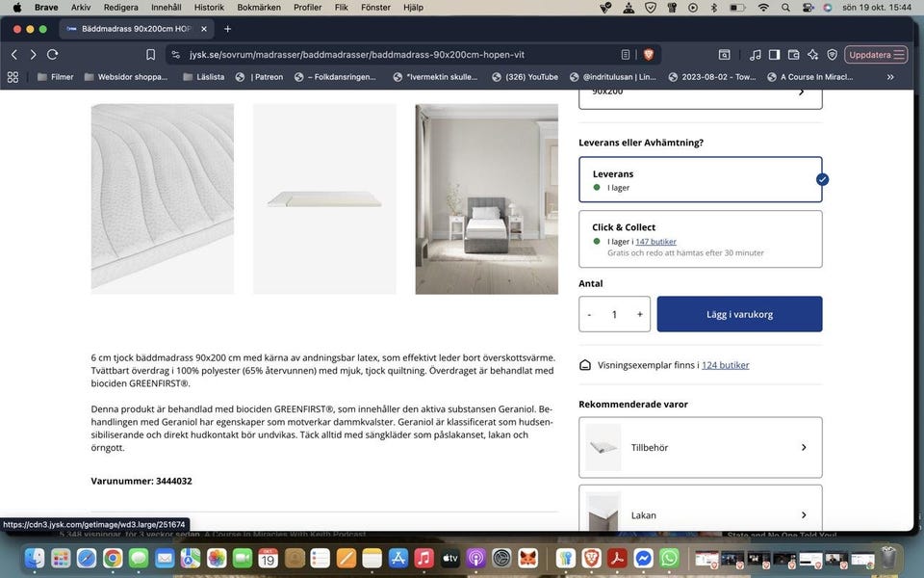Click the address bar URL

coord(357,55)
